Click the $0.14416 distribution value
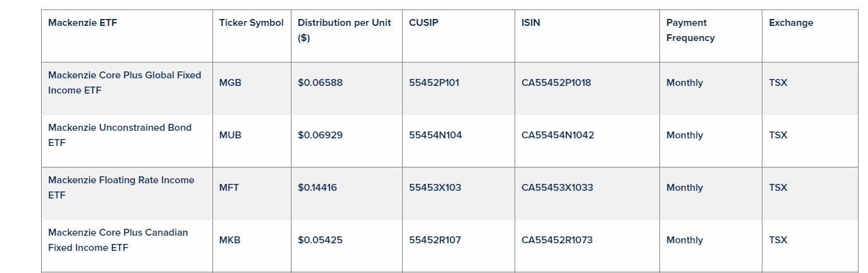The height and width of the screenshot is (273, 868). tap(317, 188)
